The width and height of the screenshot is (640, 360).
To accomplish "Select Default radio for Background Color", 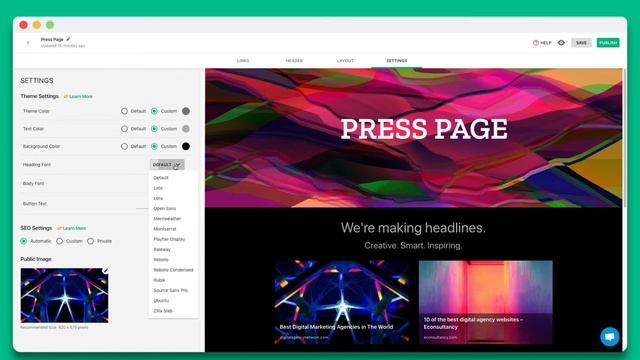I will (x=124, y=146).
